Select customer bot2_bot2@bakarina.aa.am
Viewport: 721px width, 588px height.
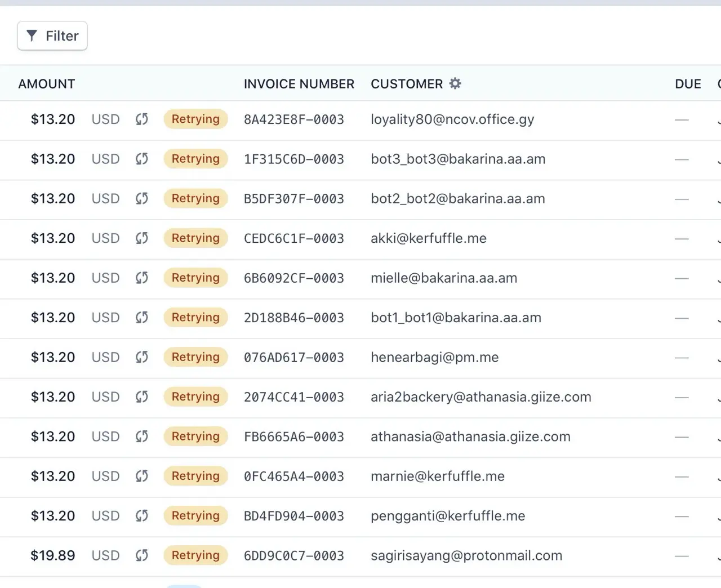click(x=458, y=199)
